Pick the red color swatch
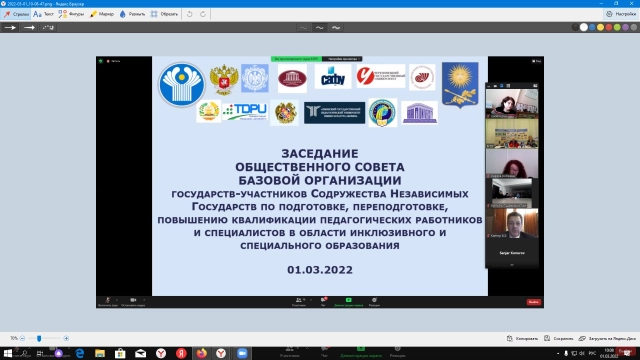This screenshot has height=360, width=640. point(609,27)
